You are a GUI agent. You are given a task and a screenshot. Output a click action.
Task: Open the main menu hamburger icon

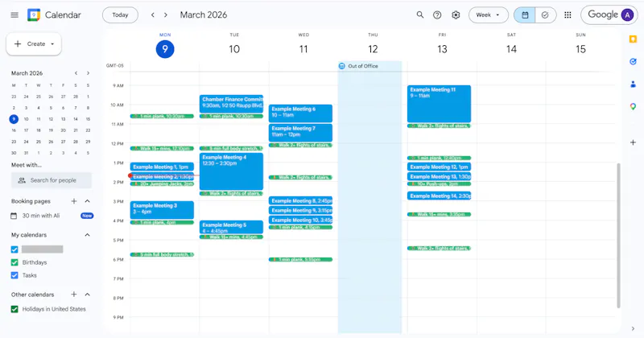[x=14, y=14]
